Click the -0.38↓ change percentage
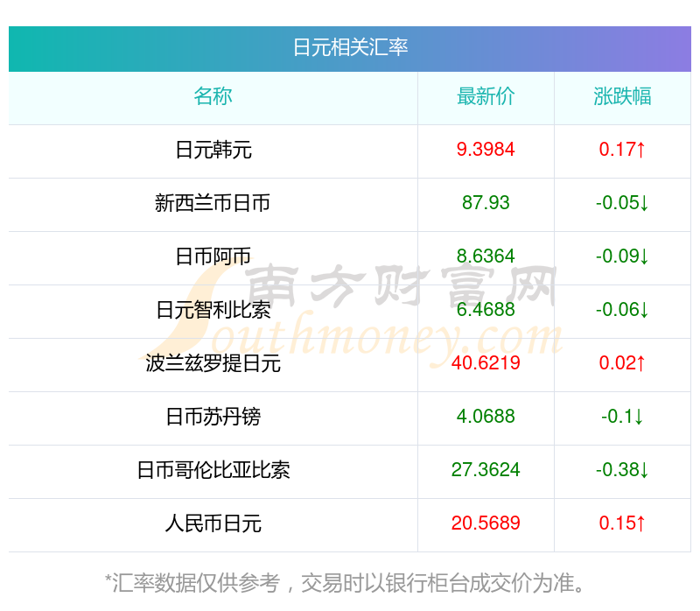 click(x=622, y=470)
